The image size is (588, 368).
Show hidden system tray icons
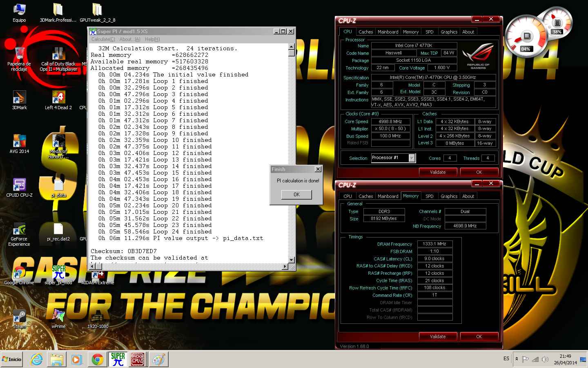[x=517, y=359]
